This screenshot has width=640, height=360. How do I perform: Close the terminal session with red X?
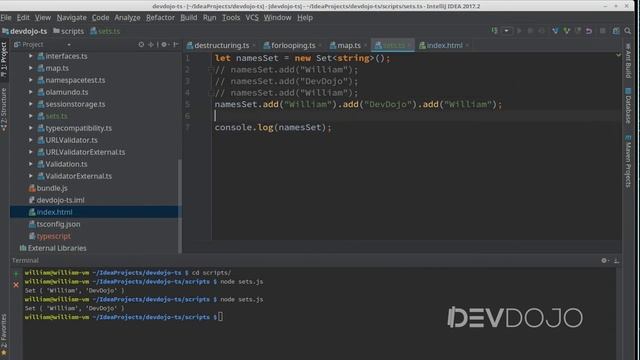tap(16, 285)
